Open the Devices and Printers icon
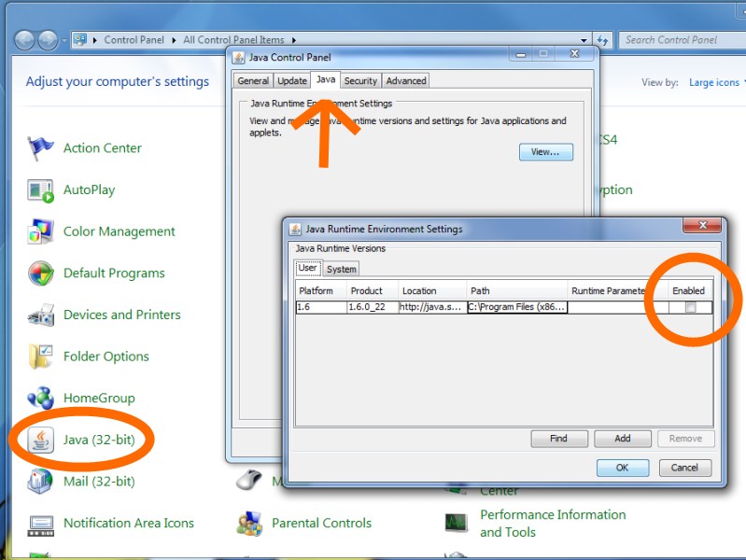The image size is (746, 560). click(x=41, y=315)
